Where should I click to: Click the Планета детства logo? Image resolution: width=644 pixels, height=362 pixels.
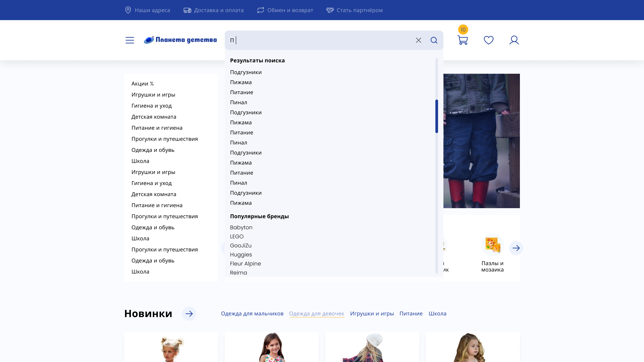point(180,40)
